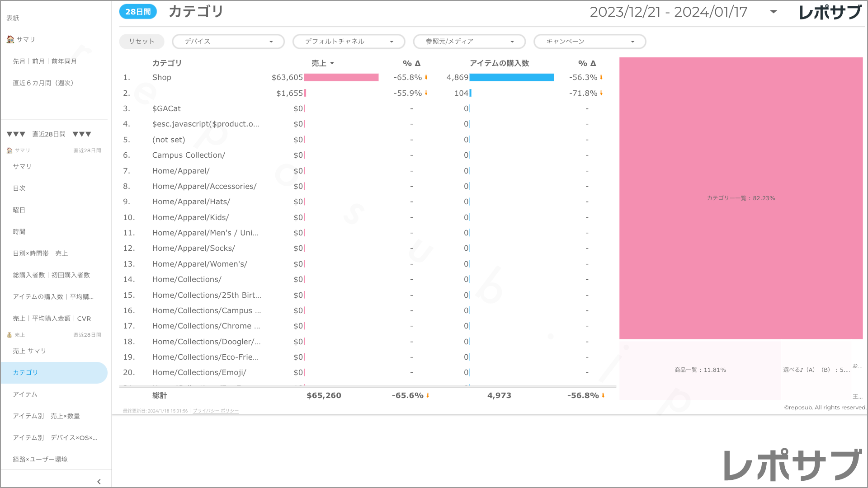The height and width of the screenshot is (488, 868).
Task: Click the sort arrow next to 売上 header
Action: click(332, 63)
